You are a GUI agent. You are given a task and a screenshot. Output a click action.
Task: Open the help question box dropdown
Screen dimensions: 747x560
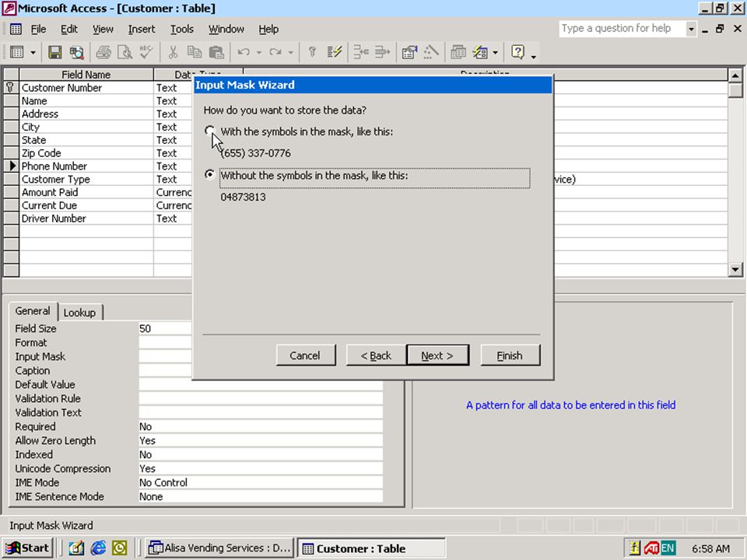(691, 29)
